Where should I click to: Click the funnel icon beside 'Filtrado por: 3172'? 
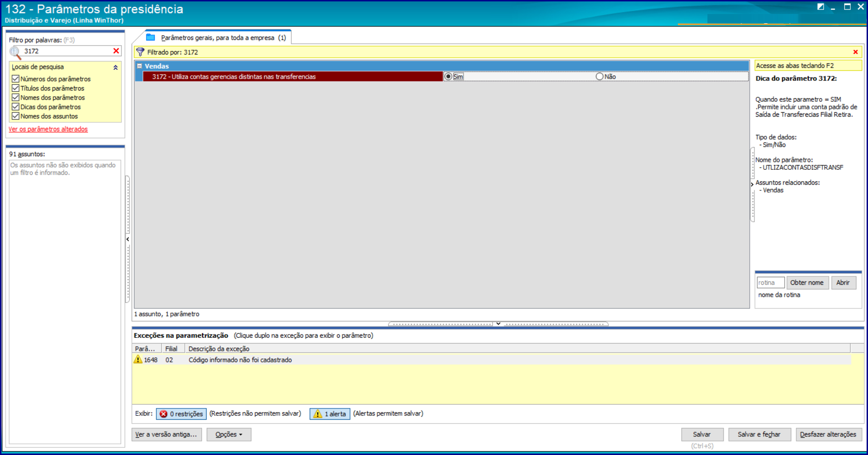(140, 52)
